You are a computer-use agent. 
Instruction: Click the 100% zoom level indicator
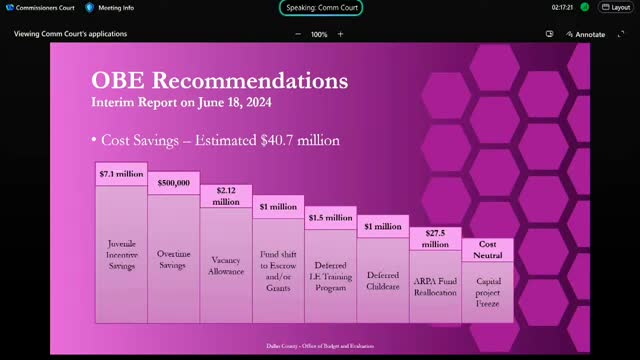[319, 35]
